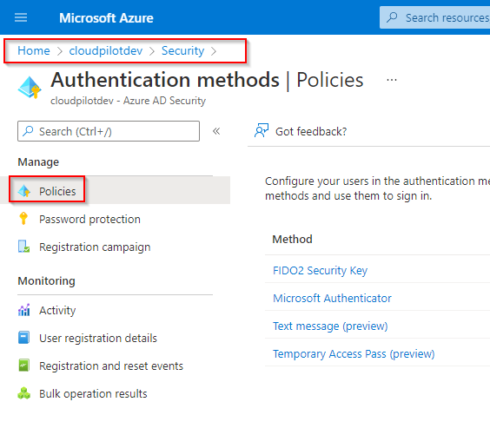Click the Registration and reset events icon

(23, 365)
